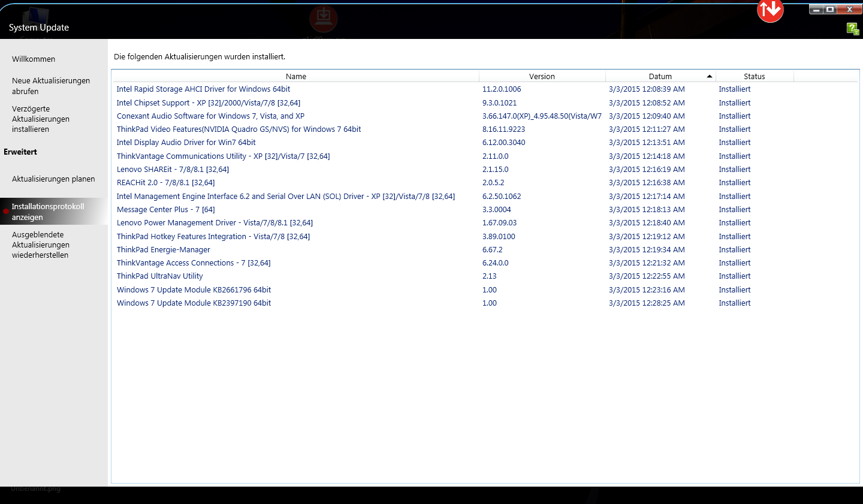The width and height of the screenshot is (863, 504).
Task: Click version 3.89.0100 cell
Action: coord(499,237)
